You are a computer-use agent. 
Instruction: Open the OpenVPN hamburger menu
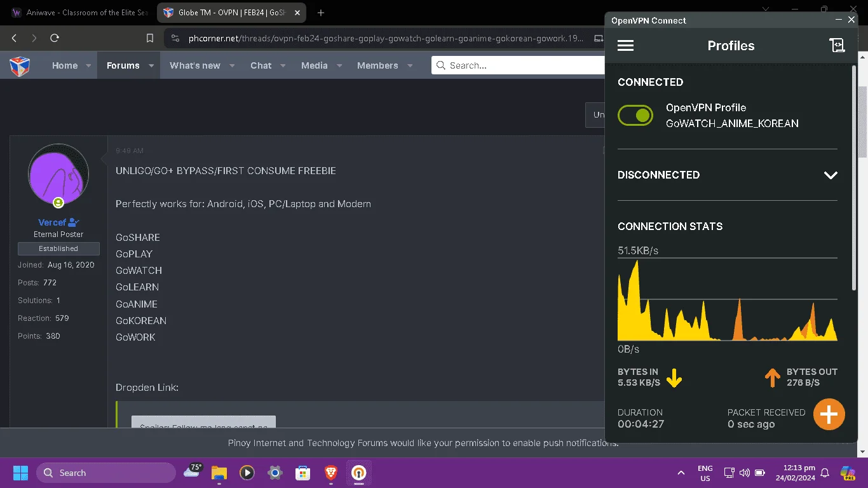(625, 46)
